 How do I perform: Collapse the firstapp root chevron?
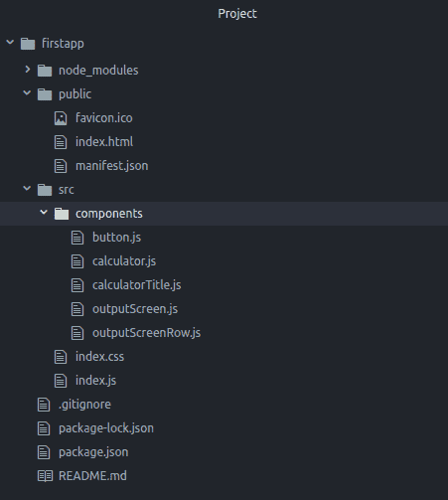tap(10, 42)
